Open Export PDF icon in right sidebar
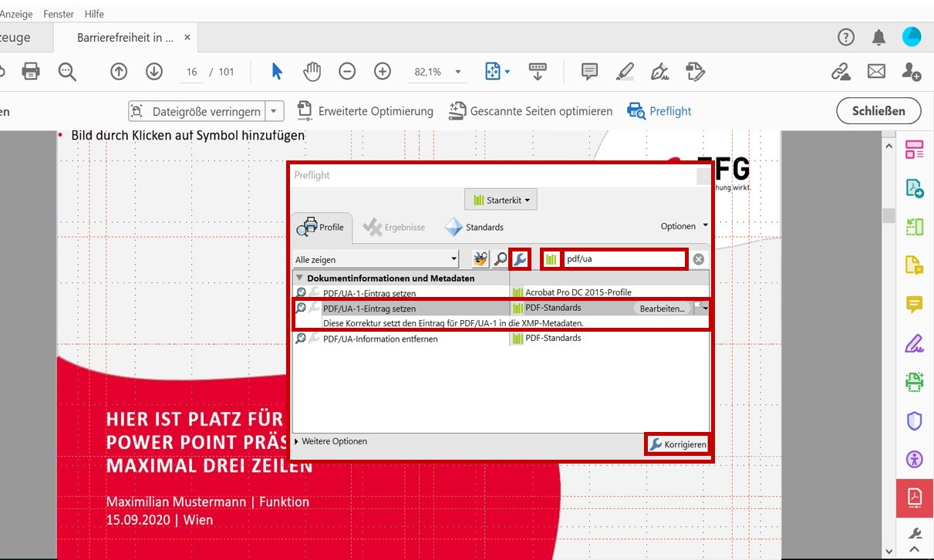 point(915,188)
